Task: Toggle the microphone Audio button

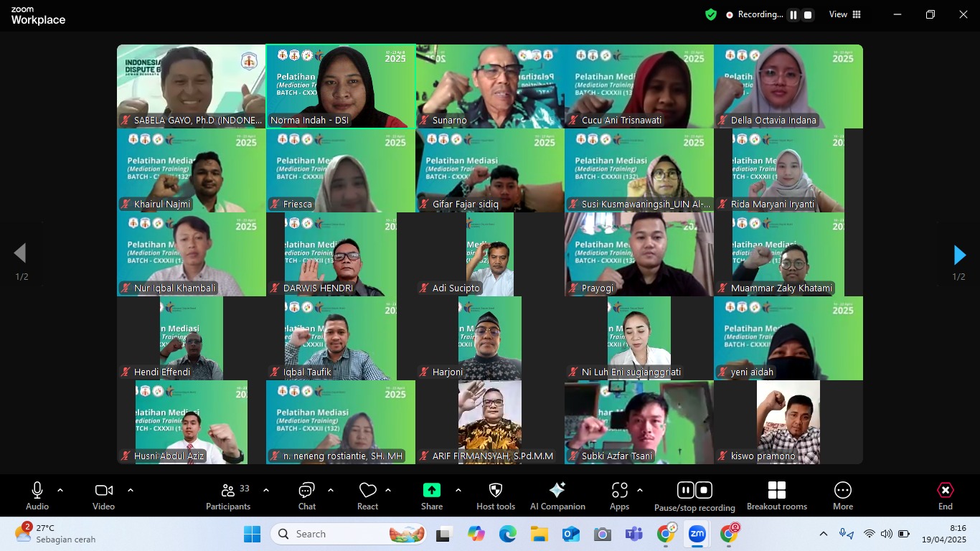Action: pyautogui.click(x=37, y=496)
